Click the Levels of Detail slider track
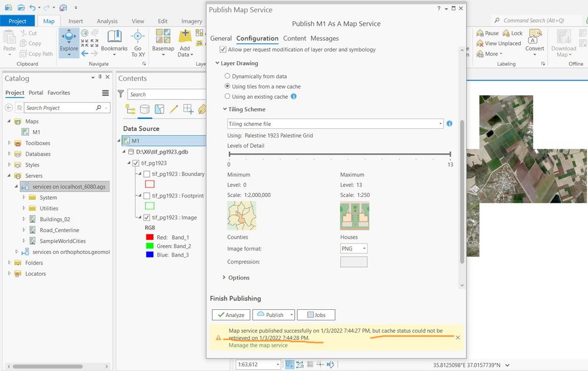This screenshot has height=371, width=588. (x=340, y=153)
